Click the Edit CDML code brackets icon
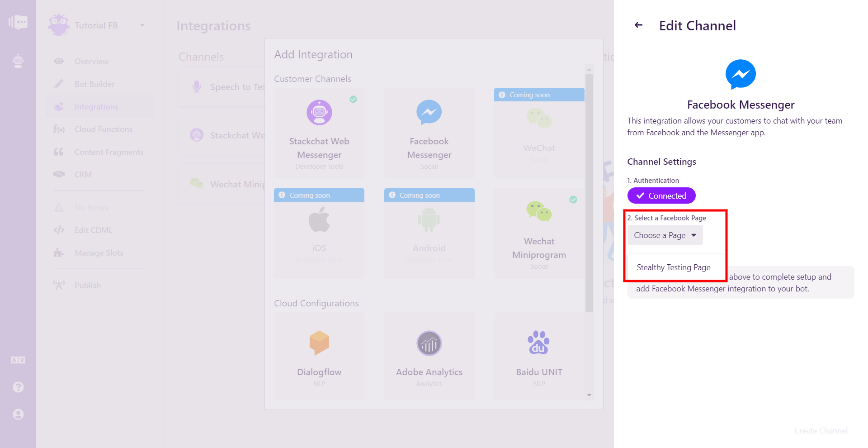868x448 pixels. click(59, 230)
